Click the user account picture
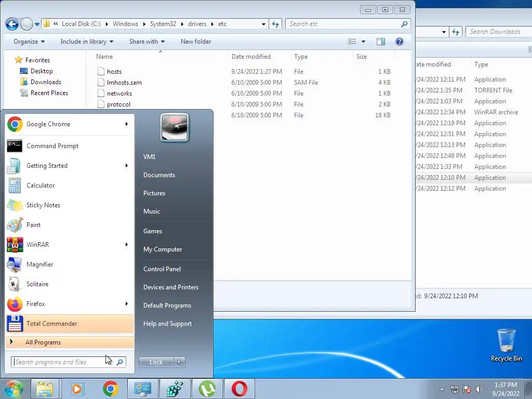 click(x=175, y=128)
